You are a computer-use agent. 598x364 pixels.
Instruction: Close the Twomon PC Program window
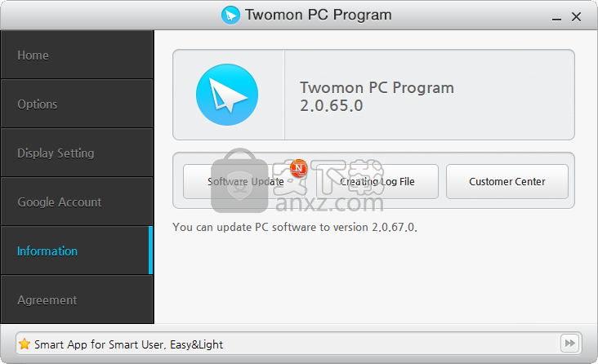click(576, 17)
